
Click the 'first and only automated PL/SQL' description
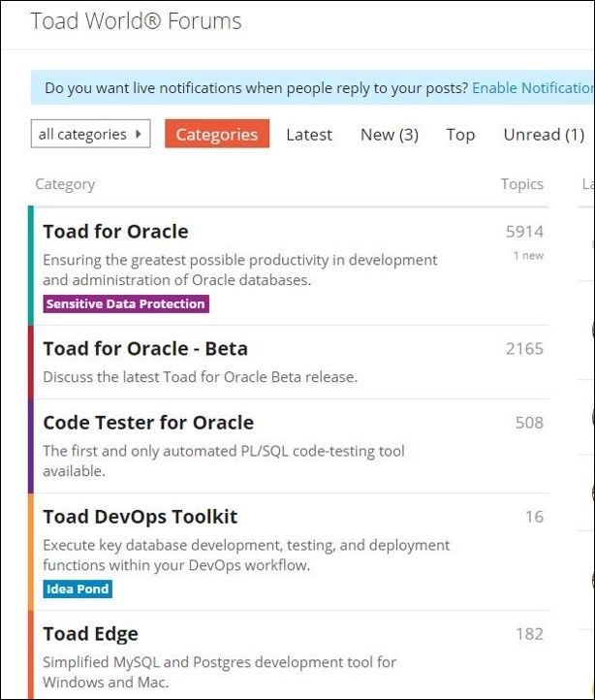[224, 461]
